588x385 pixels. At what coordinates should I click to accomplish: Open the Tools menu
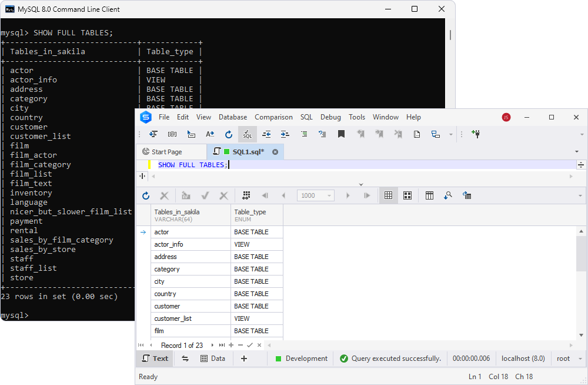[x=357, y=117]
